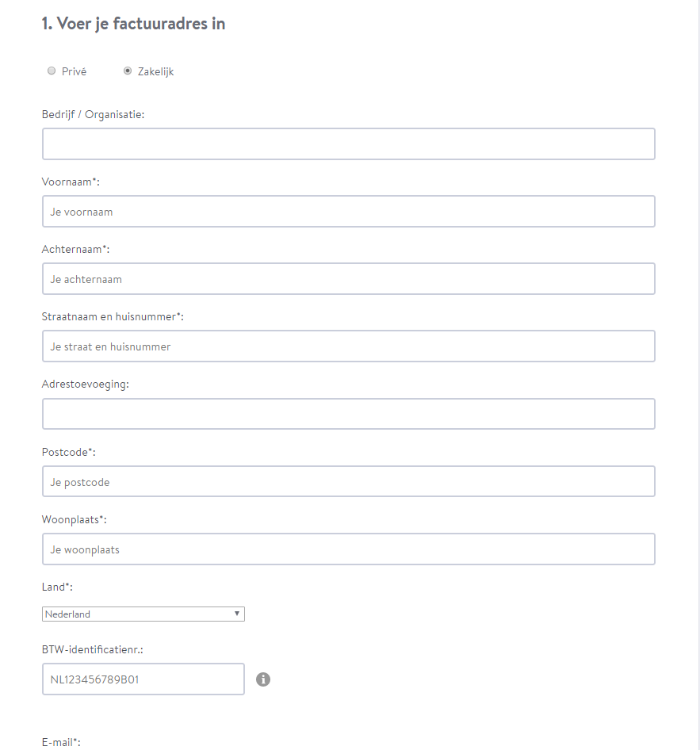Focus the Bedrijf / Organisatie field
Screen dimensions: 700x750
coord(349,144)
